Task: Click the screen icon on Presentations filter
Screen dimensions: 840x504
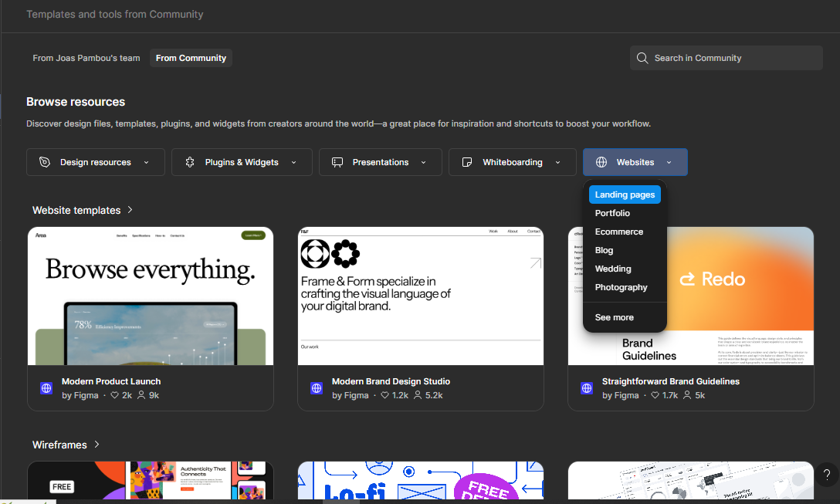Action: pos(337,162)
